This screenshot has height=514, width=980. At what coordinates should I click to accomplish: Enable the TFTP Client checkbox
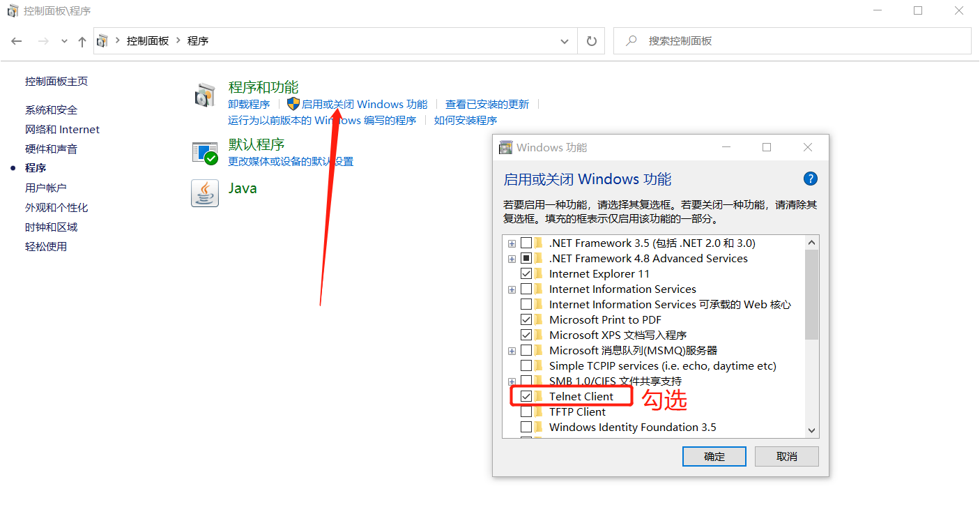(526, 411)
